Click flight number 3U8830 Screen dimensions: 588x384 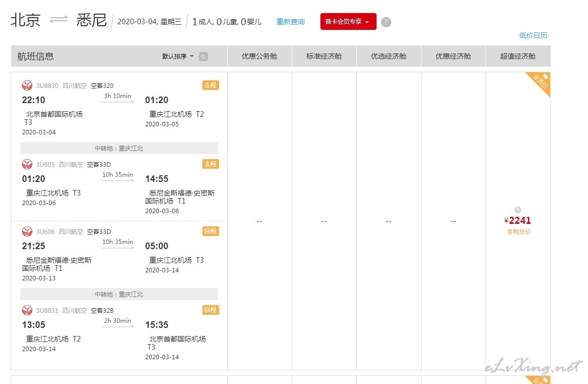tap(47, 85)
